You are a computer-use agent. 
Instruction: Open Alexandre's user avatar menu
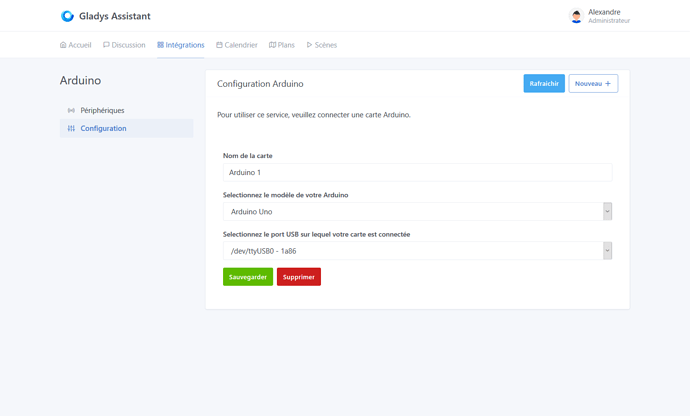click(576, 16)
